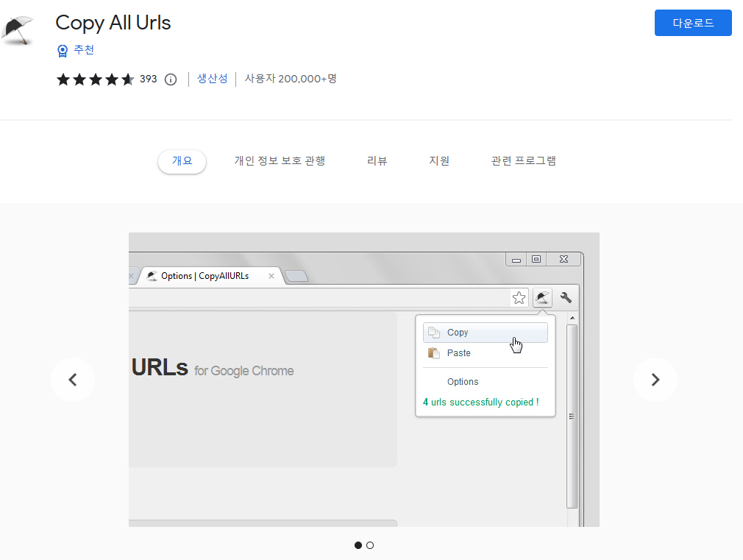
Task: Select the first carousel dot indicator
Action: click(358, 545)
